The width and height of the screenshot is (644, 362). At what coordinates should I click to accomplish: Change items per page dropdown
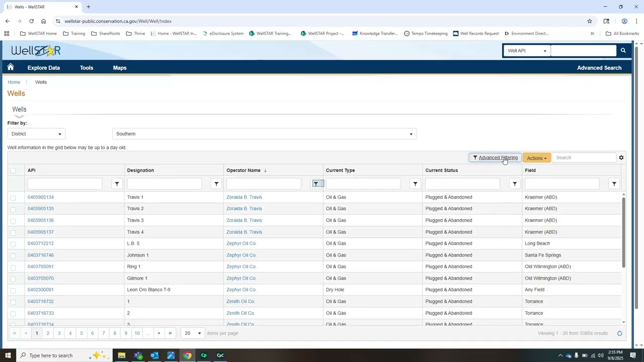tap(193, 333)
